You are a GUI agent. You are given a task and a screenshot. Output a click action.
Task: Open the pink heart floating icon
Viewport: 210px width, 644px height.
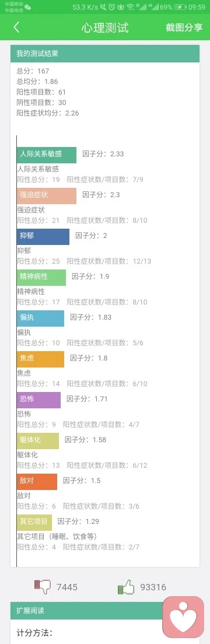click(x=183, y=617)
